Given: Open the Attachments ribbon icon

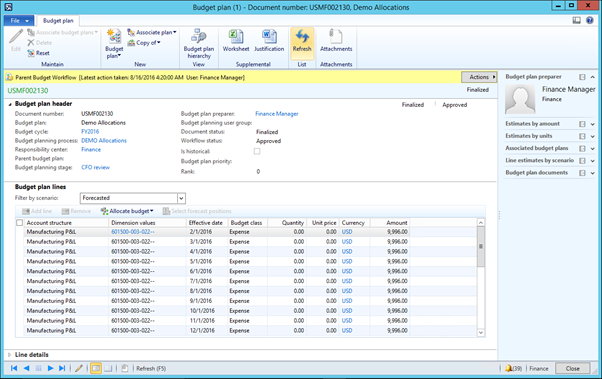Looking at the screenshot, I should (x=336, y=41).
